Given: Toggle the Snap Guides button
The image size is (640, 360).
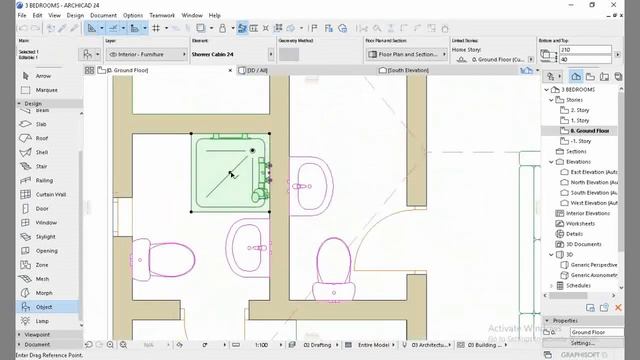Looking at the screenshot, I should tap(113, 28).
